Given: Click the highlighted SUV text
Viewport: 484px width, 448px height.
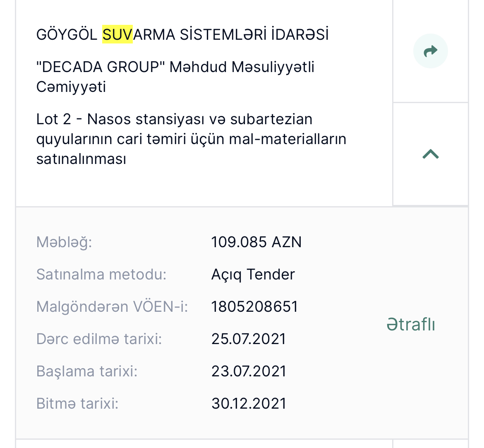Looking at the screenshot, I should (117, 34).
